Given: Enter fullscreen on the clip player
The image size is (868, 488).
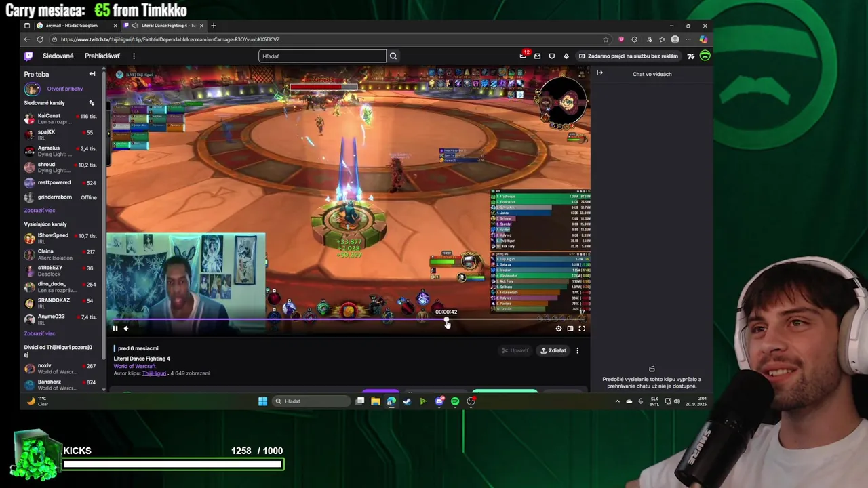Looking at the screenshot, I should coord(582,329).
